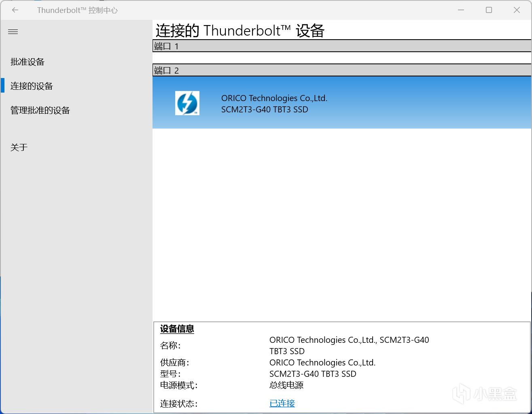Click the 型号 value SCM2T3-G40 TBT3 SSD
Image resolution: width=532 pixels, height=414 pixels.
coord(313,374)
